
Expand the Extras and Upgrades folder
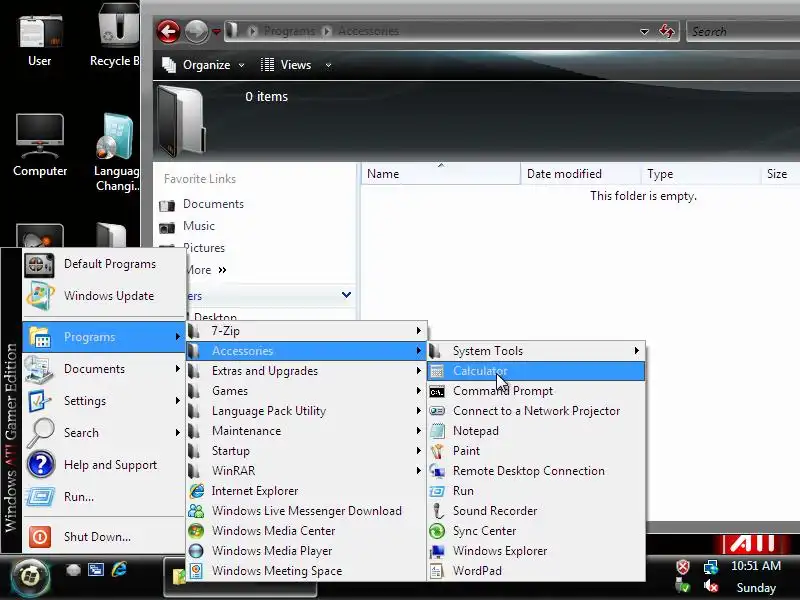click(307, 371)
